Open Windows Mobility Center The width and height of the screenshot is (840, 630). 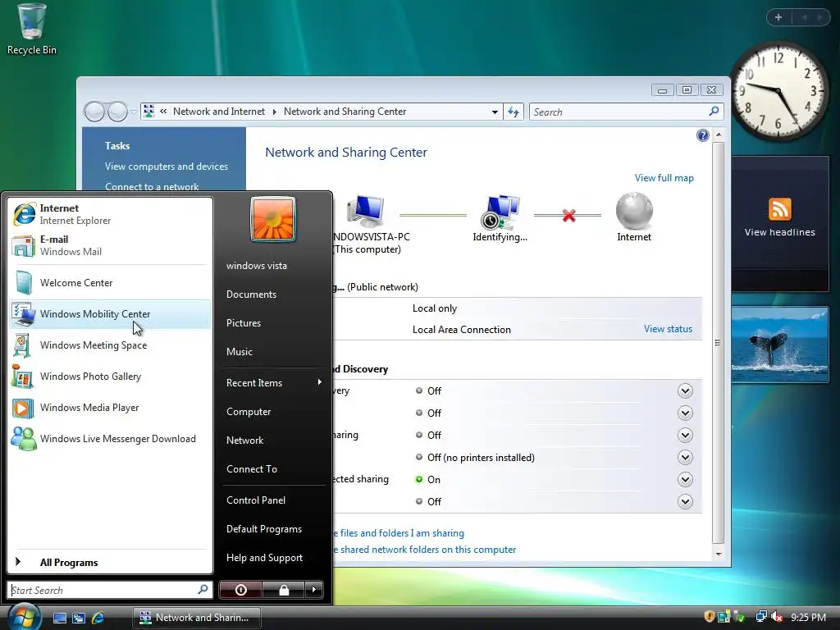(110, 314)
